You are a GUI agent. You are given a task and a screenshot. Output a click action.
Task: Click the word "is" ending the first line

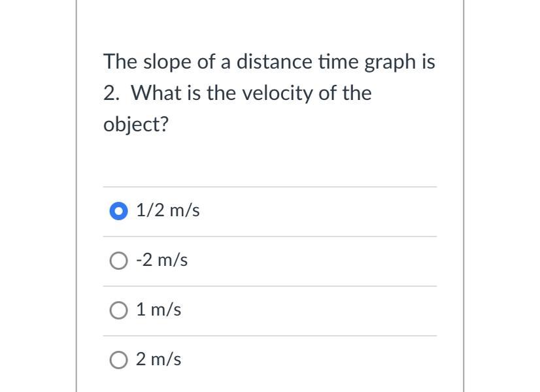pyautogui.click(x=428, y=62)
